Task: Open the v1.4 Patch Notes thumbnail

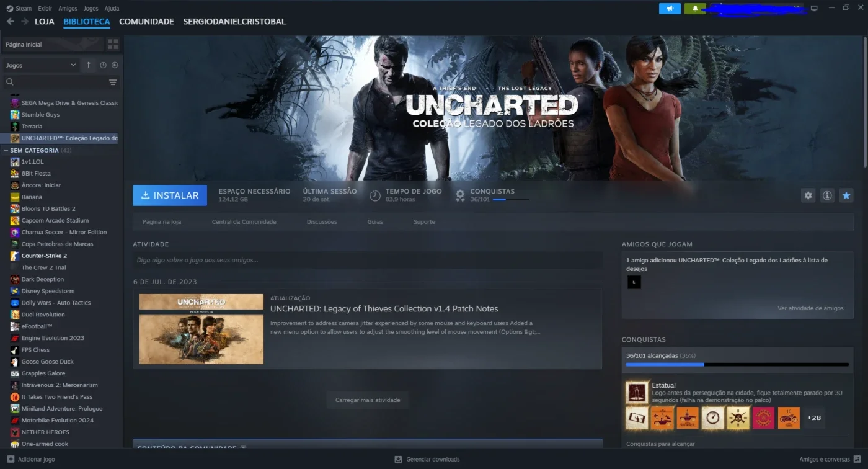Action: coord(201,329)
